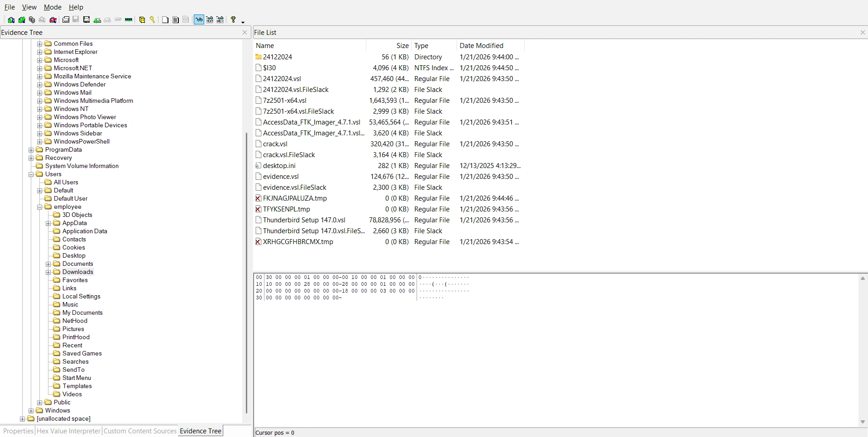This screenshot has width=868, height=437.
Task: Click the Capture Memory icon
Action: [x=129, y=19]
